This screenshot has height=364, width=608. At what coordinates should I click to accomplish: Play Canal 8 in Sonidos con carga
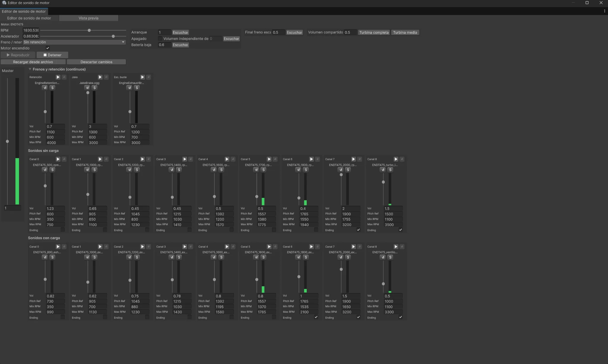pos(396,247)
